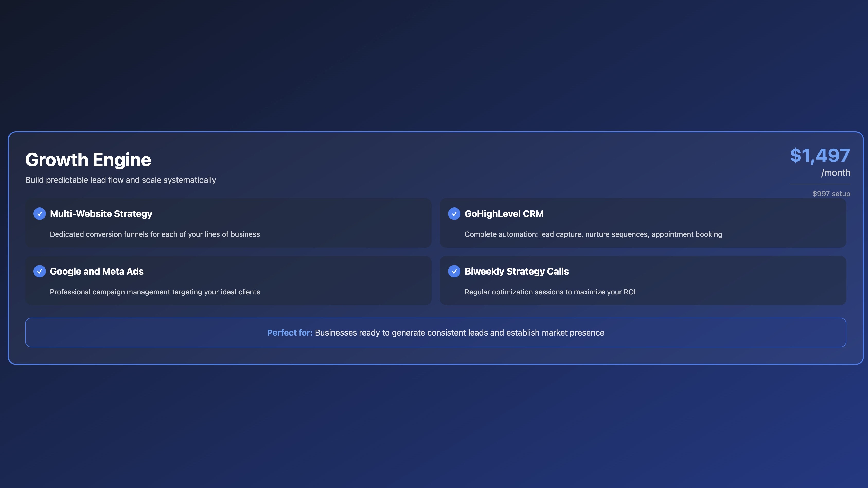Screen dimensions: 868x488
Task: Click the $997 setup text
Action: [x=831, y=194]
